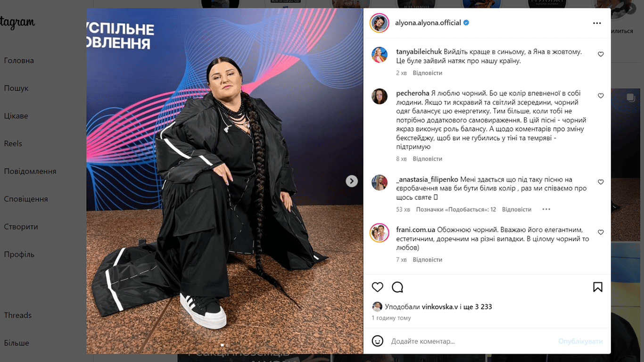Like _anastasia_filipenko's comment with the heart
The image size is (644, 362).
coord(601,182)
